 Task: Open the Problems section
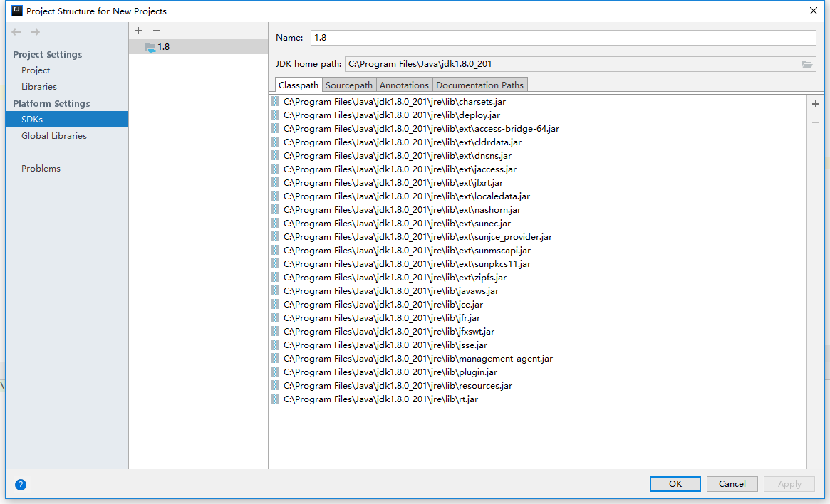coord(41,168)
